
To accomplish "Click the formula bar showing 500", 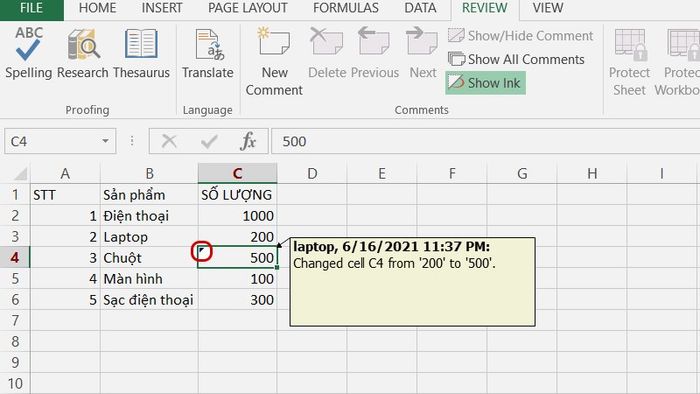I will click(486, 141).
